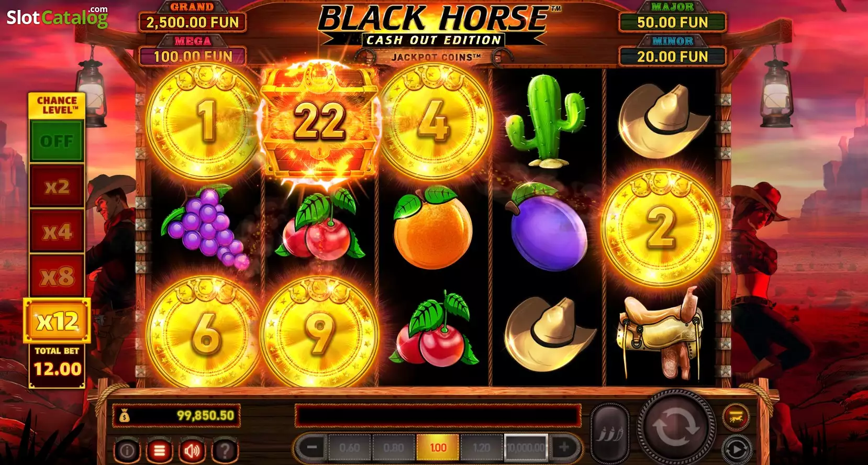Click the main spin button
868x465 pixels.
(x=674, y=427)
